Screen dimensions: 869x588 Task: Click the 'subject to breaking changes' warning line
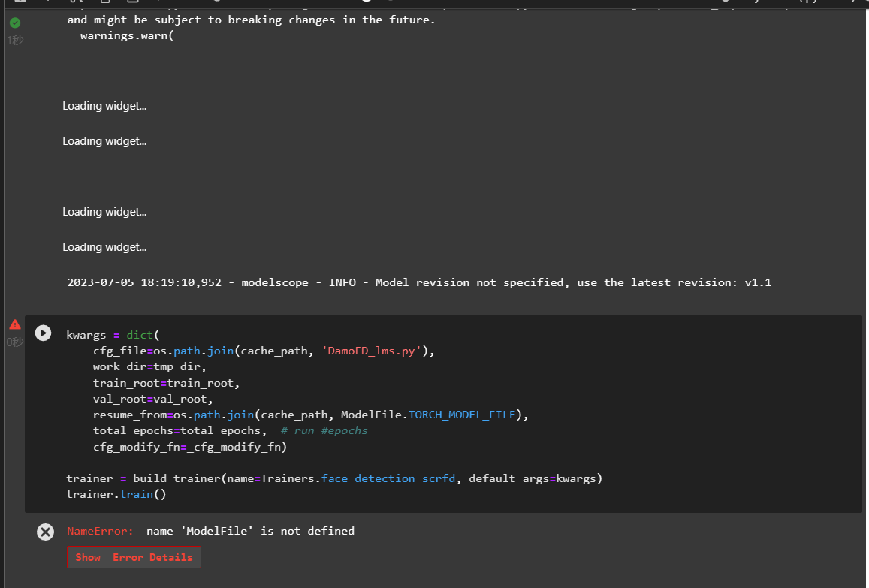tap(251, 20)
